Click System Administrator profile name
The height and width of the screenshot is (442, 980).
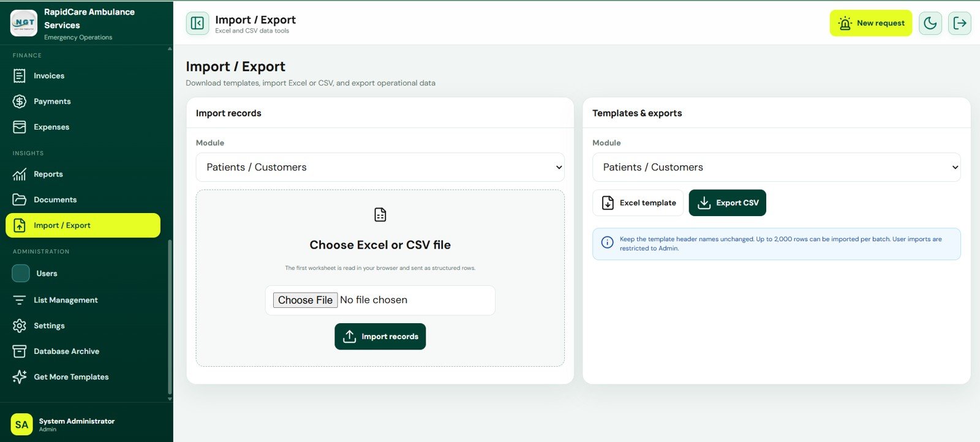[x=77, y=421]
